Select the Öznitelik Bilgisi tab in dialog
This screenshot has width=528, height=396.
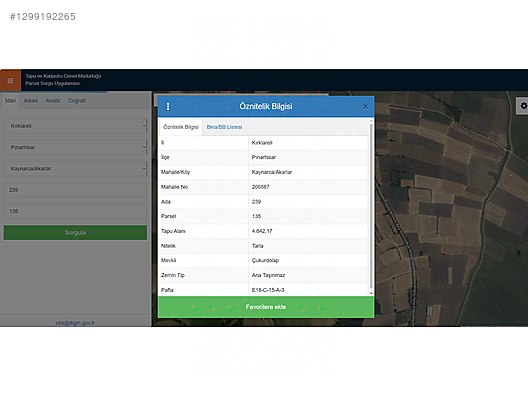[x=181, y=127]
